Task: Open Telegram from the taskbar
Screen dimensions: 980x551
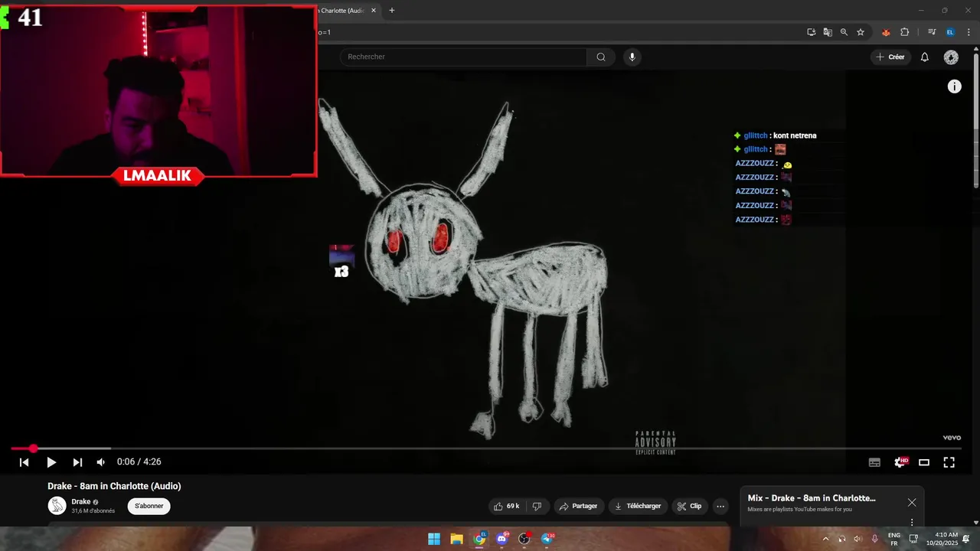Action: pyautogui.click(x=547, y=539)
